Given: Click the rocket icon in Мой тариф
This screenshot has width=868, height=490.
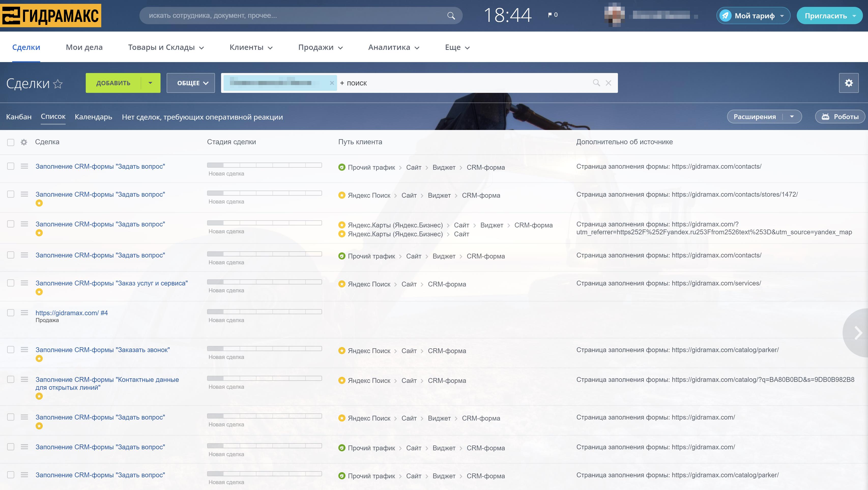Looking at the screenshot, I should [x=726, y=16].
